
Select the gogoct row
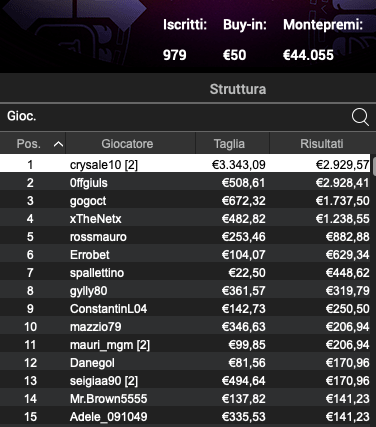(x=185, y=201)
